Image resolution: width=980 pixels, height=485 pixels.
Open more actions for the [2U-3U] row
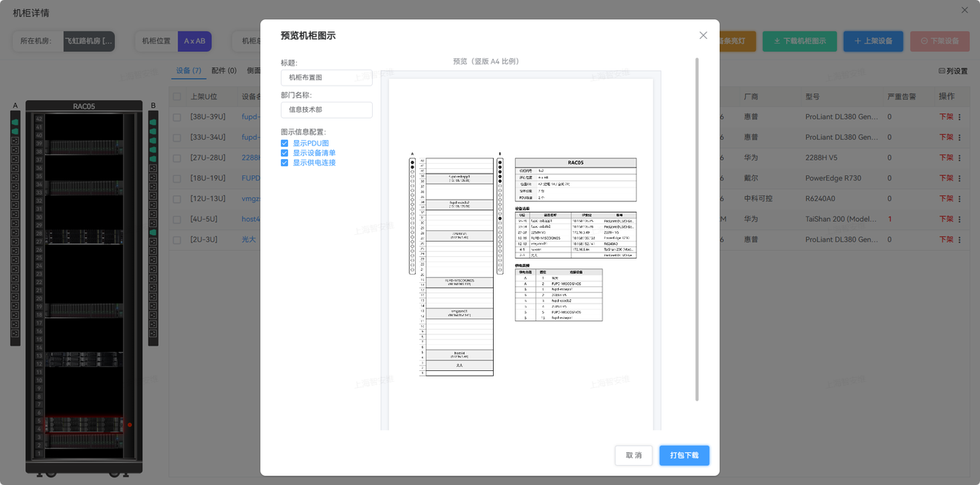point(959,239)
